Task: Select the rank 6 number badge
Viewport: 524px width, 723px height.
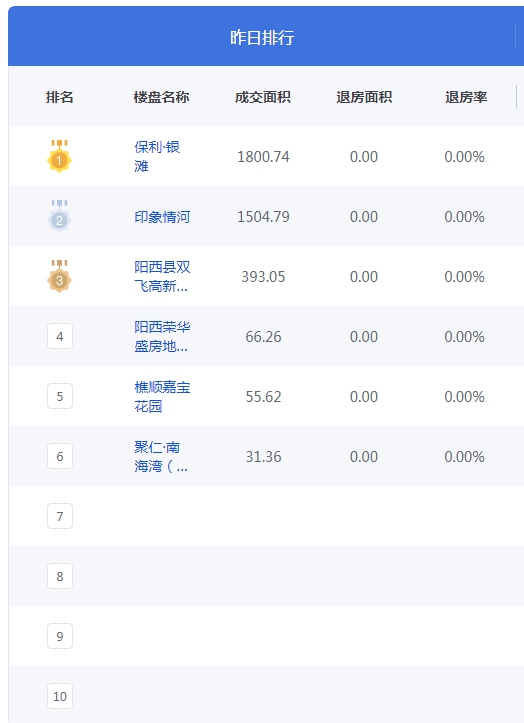Action: click(x=60, y=456)
